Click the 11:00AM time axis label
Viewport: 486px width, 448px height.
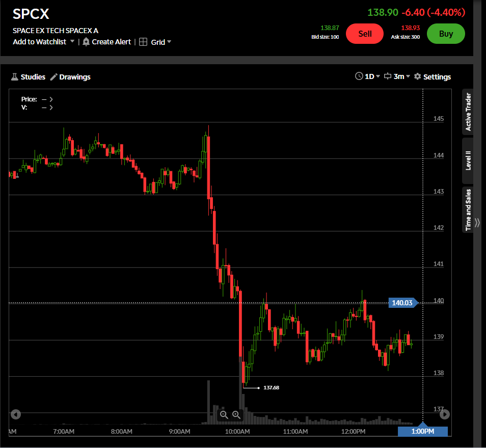pyautogui.click(x=295, y=431)
